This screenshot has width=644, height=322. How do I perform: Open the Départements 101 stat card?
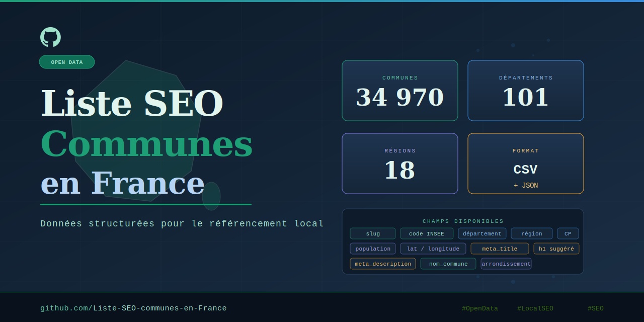tap(526, 91)
